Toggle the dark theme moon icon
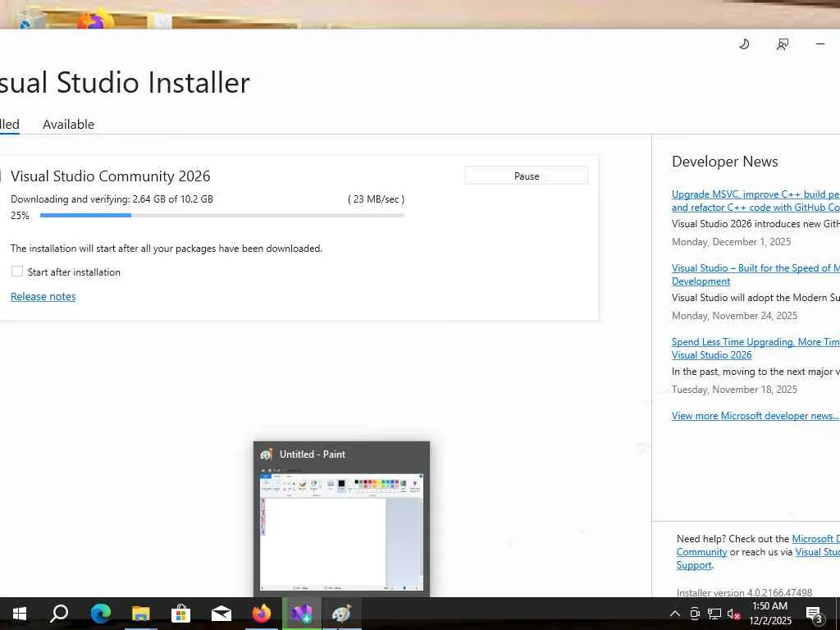Image resolution: width=840 pixels, height=630 pixels. (744, 44)
